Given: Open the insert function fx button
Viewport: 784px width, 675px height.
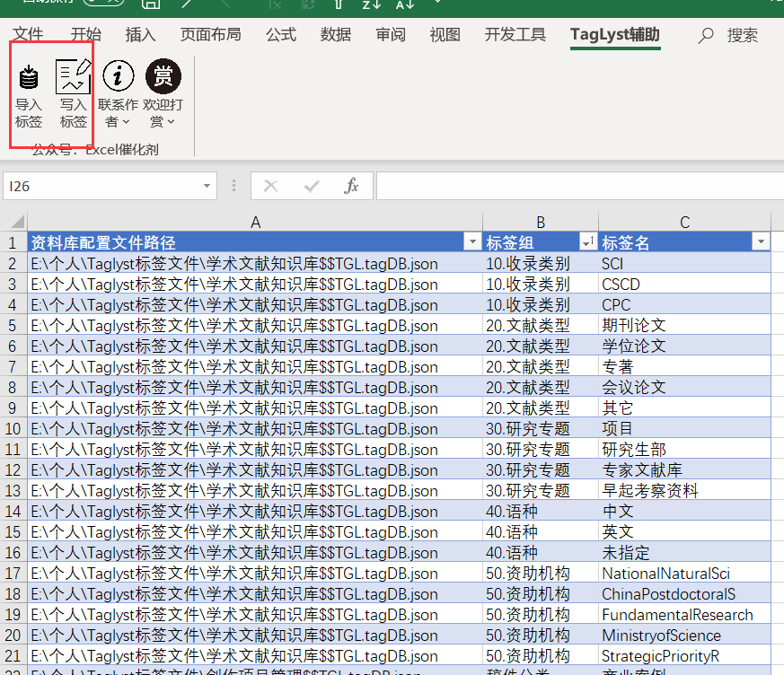Looking at the screenshot, I should (351, 186).
